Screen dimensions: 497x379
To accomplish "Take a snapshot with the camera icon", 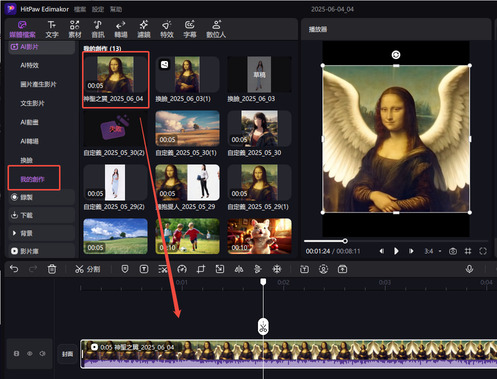I will tap(453, 251).
